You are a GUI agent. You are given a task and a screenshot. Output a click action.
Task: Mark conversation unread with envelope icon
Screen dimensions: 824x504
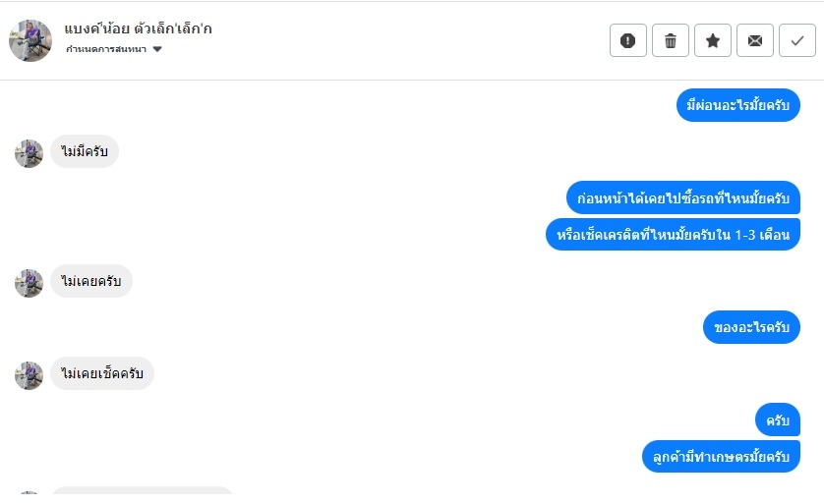(x=755, y=40)
